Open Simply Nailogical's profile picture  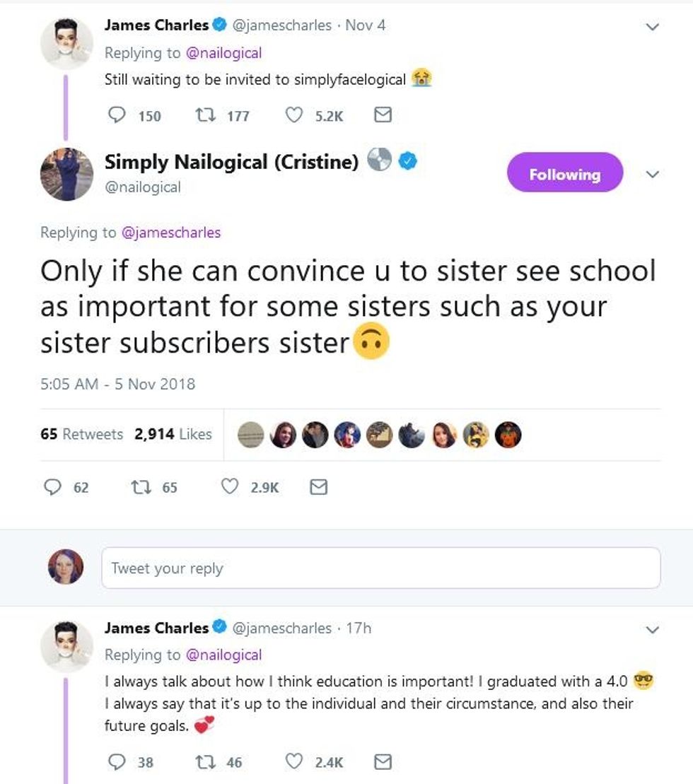point(66,174)
